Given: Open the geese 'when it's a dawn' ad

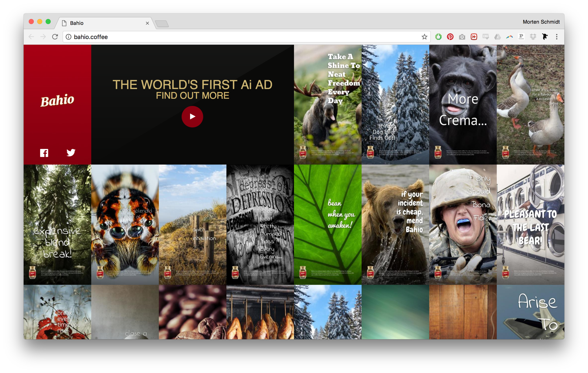Looking at the screenshot, I should (531, 105).
